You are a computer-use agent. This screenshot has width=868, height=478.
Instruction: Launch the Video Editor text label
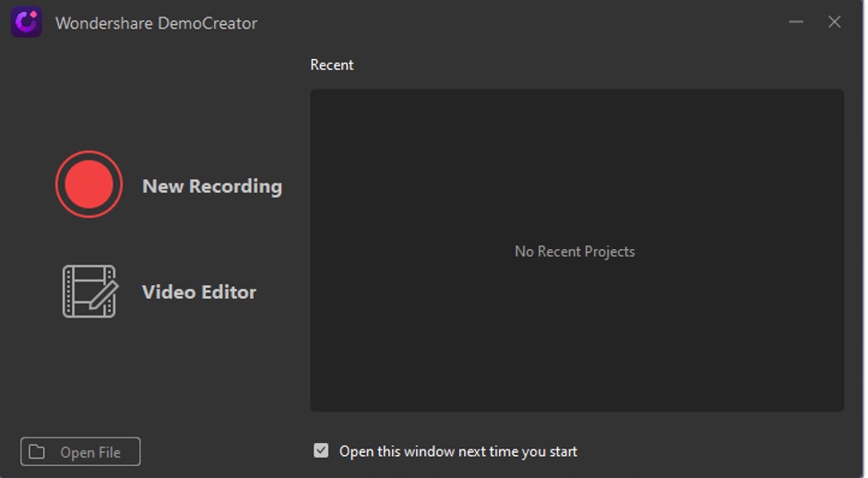pyautogui.click(x=199, y=292)
